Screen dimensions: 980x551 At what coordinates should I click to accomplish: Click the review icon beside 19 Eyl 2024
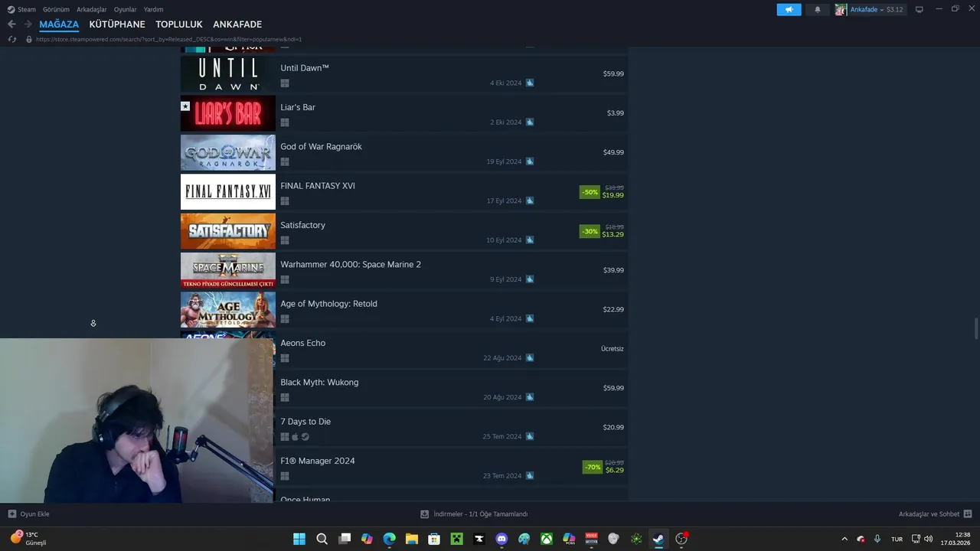(x=530, y=161)
